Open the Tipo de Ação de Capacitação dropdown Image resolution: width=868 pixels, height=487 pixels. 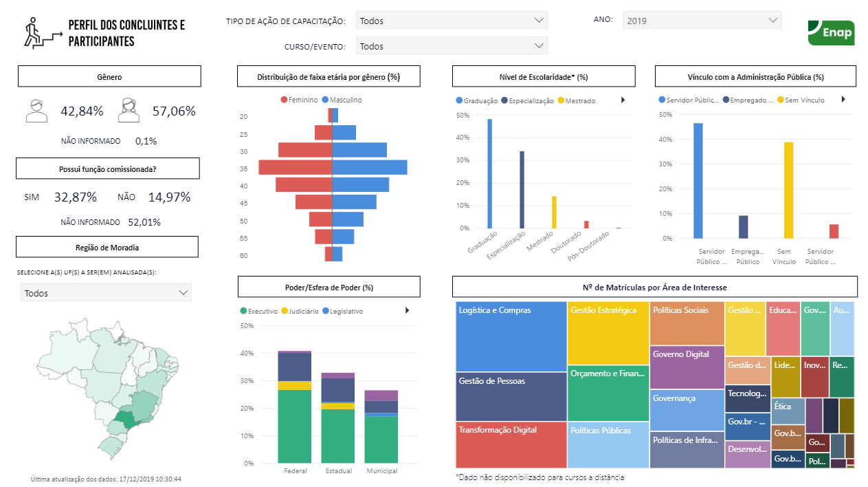452,21
